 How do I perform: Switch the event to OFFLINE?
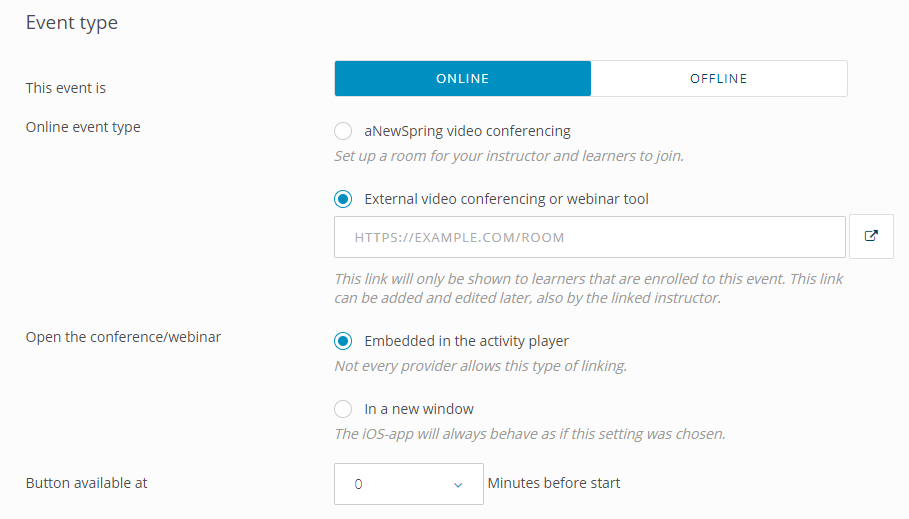click(719, 78)
